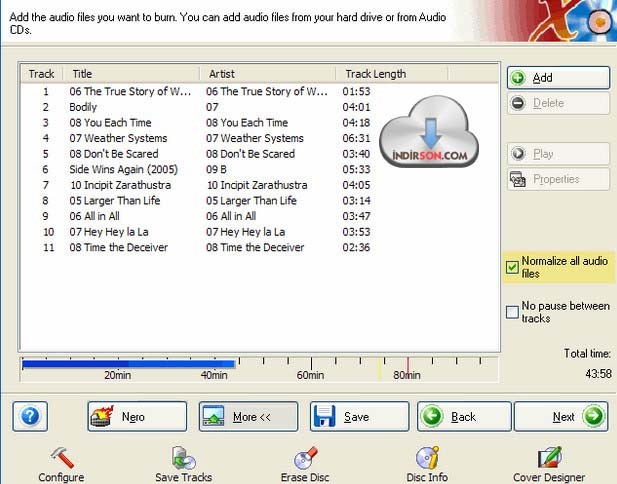Proceed with the Next button

tap(561, 416)
